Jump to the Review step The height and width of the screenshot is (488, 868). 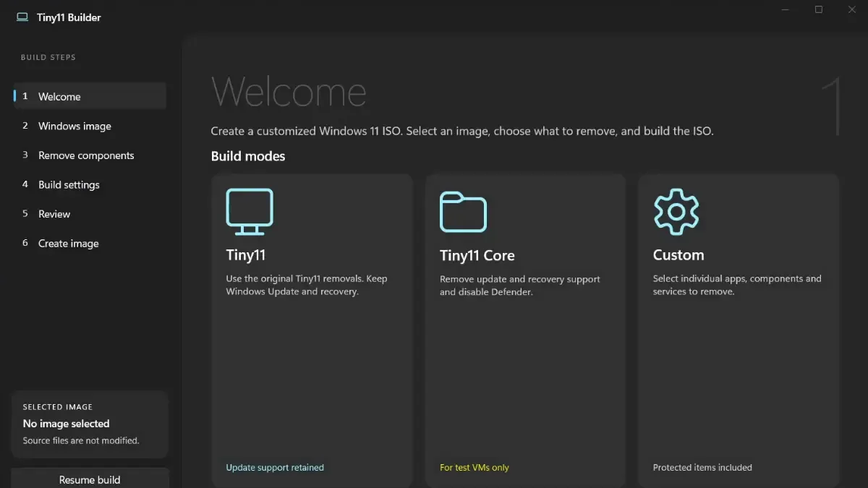(90, 214)
